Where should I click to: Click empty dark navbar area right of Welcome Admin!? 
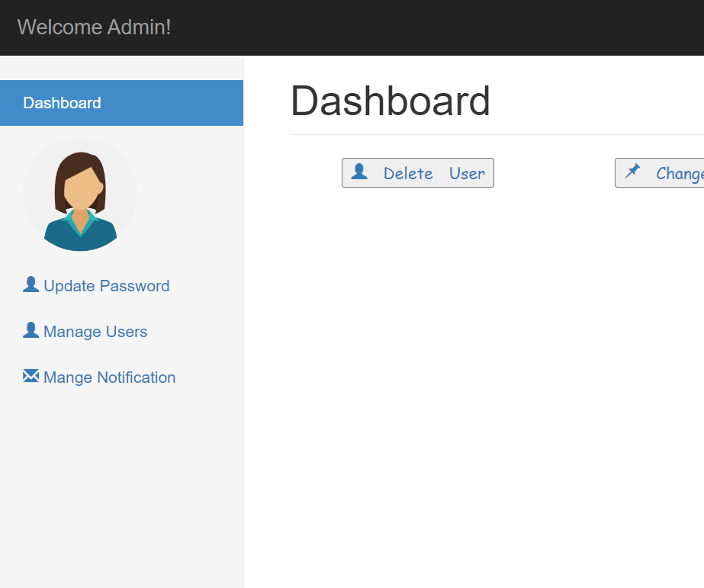(458, 27)
